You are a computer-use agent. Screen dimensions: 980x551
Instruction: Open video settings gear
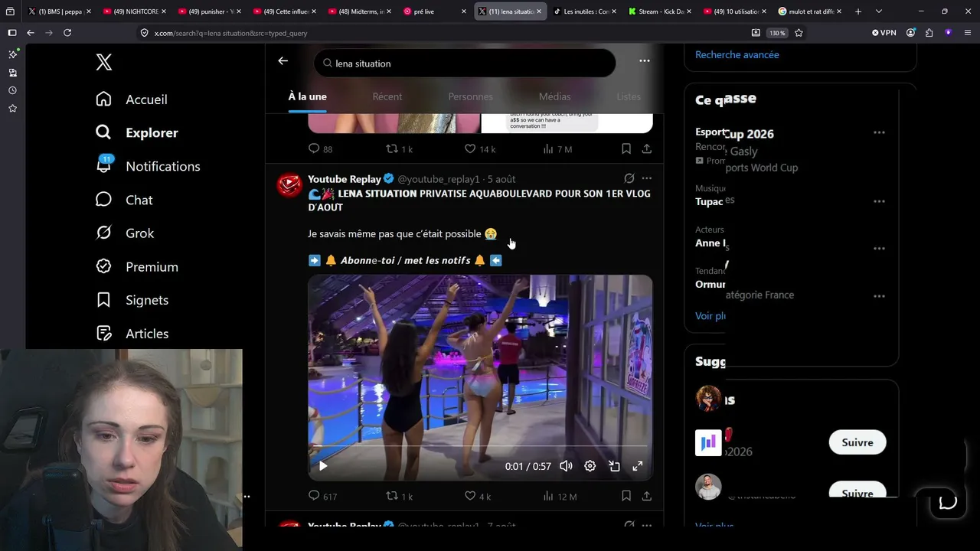click(590, 466)
